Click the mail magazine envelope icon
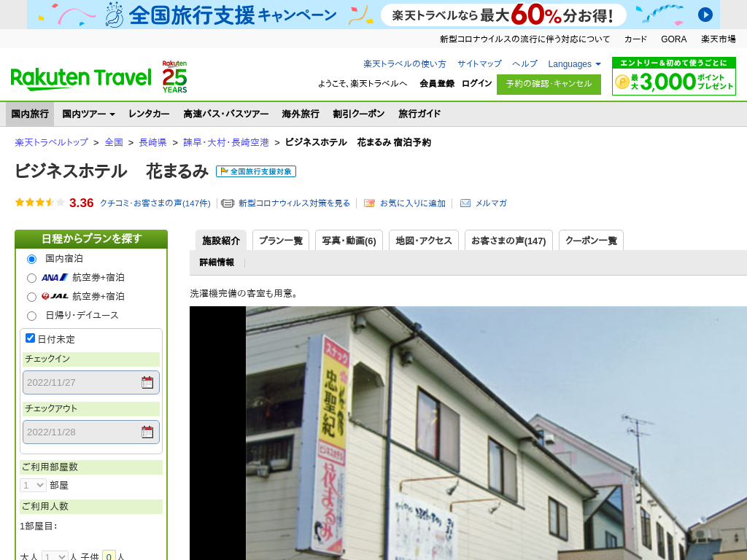The width and height of the screenshot is (747, 560). tap(465, 203)
